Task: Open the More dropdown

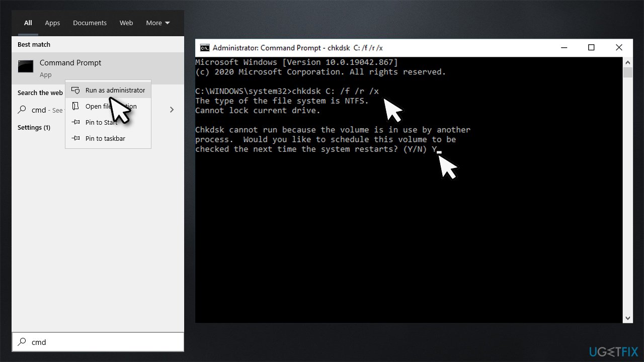Action: pos(157,23)
